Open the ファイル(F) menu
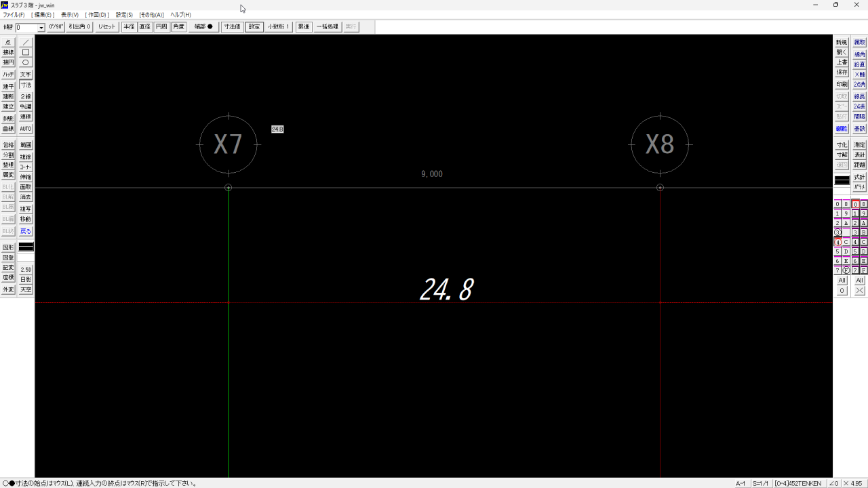Image resolution: width=868 pixels, height=488 pixels. click(x=14, y=15)
